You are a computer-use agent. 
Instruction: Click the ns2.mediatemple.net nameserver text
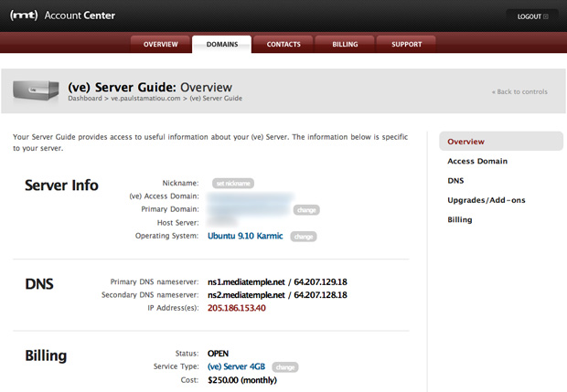246,295
